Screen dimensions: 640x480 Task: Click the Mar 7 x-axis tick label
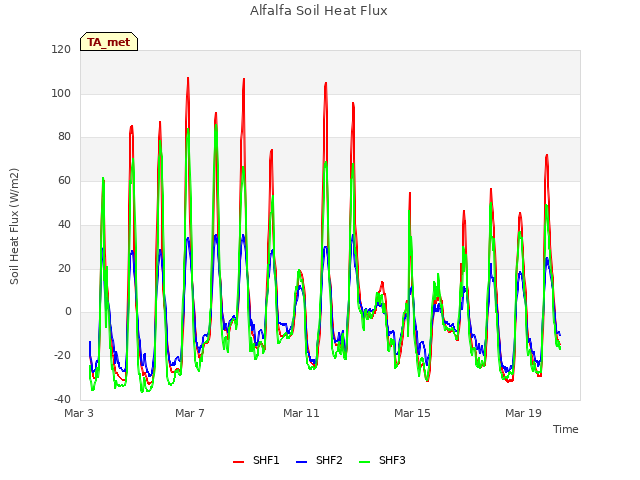[190, 413]
